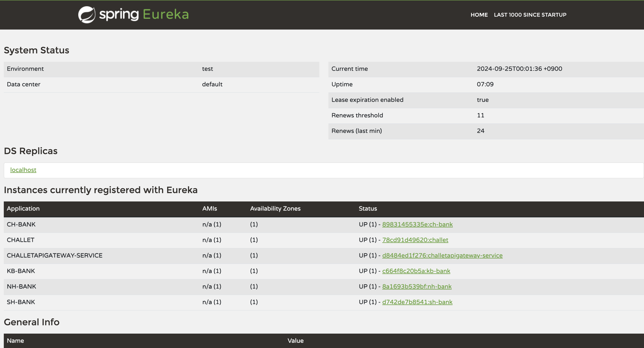Click the General Info heading
This screenshot has width=644, height=348.
(32, 322)
